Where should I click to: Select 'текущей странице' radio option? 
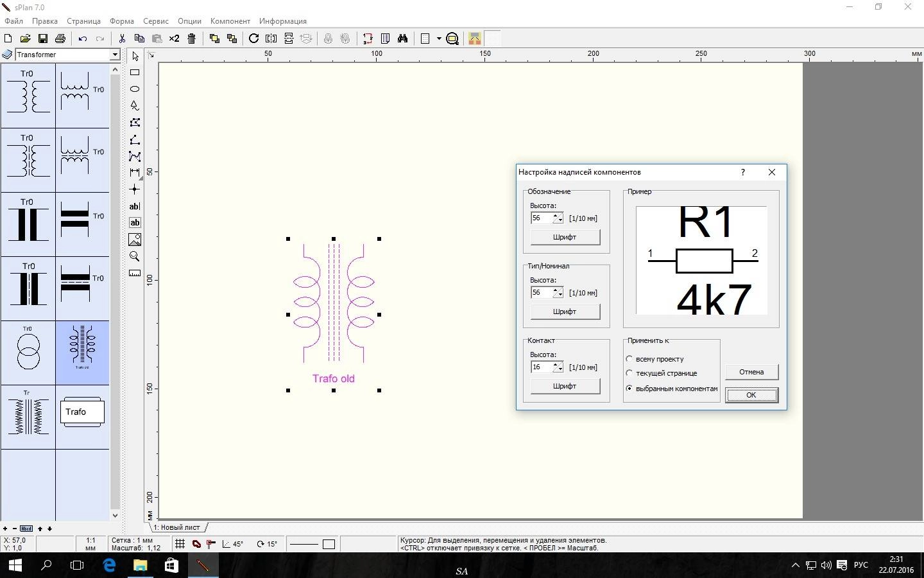pos(662,373)
